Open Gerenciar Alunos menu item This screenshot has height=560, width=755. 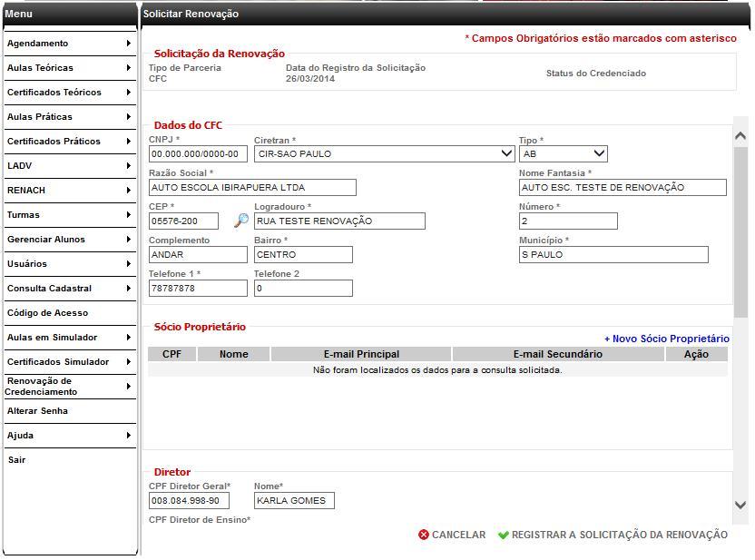70,240
